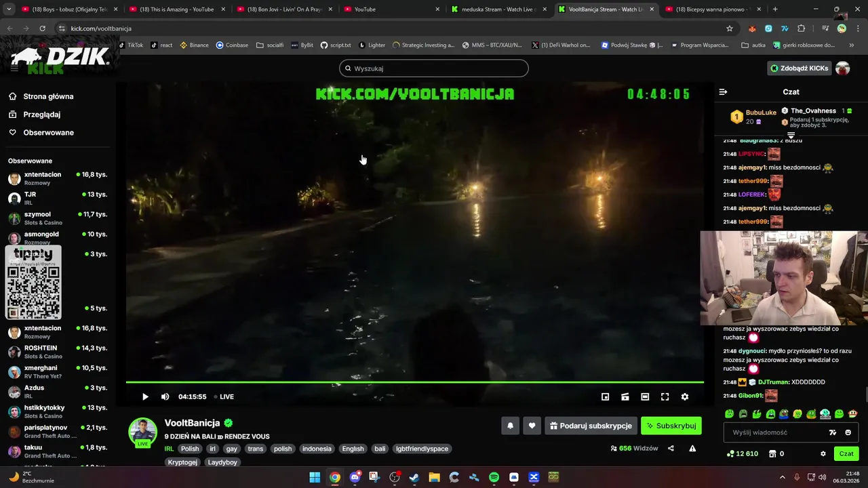
Task: Open the channel points 12 610 balance
Action: [x=743, y=453]
